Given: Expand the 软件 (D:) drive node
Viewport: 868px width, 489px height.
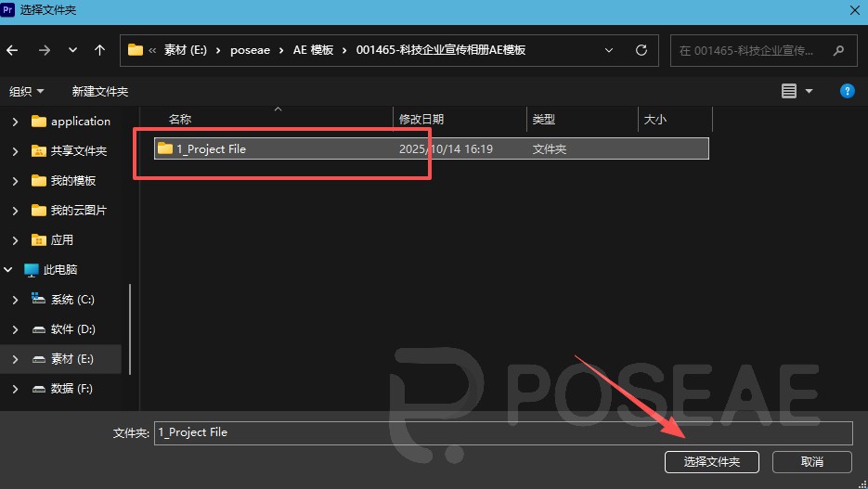Looking at the screenshot, I should tap(15, 329).
